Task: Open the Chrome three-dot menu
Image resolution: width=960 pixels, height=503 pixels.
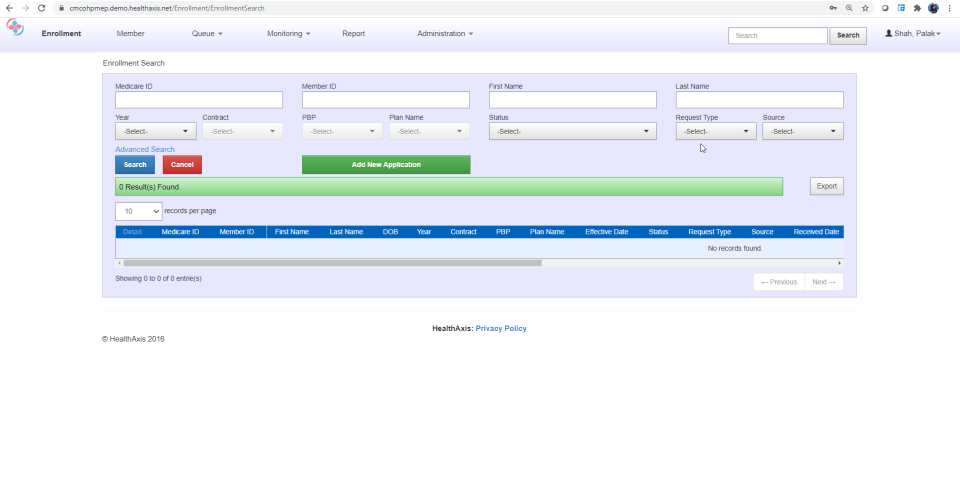Action: pos(950,8)
